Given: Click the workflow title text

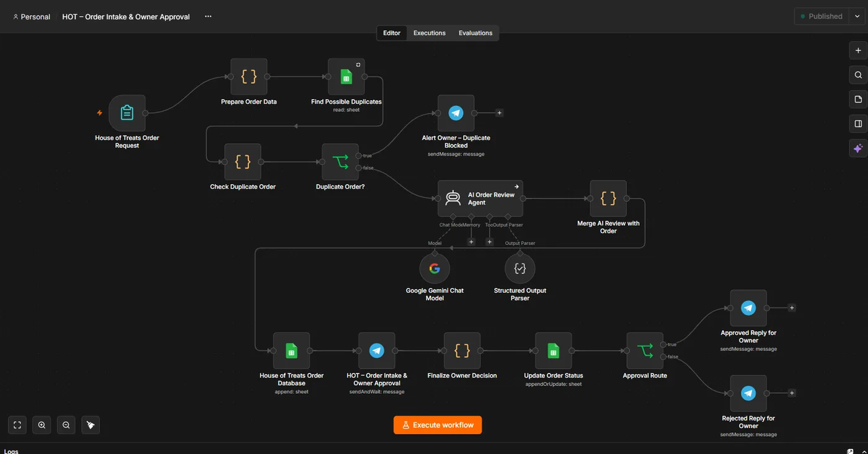Looking at the screenshot, I should coord(126,17).
